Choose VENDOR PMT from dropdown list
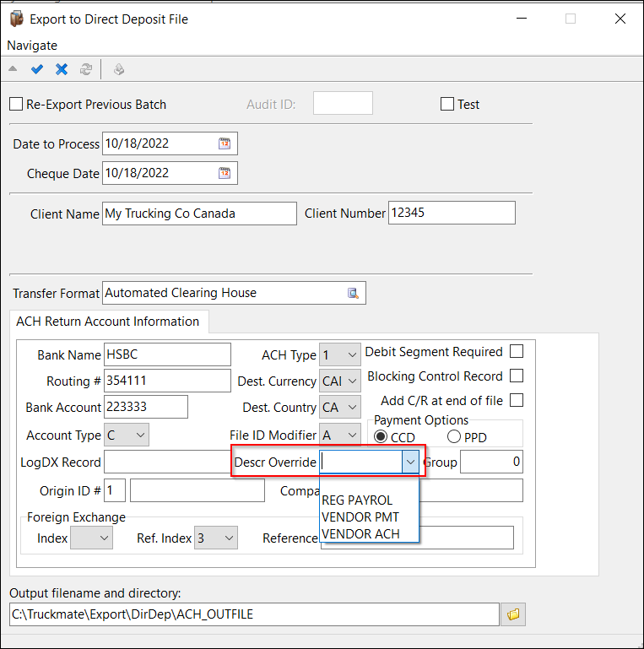The width and height of the screenshot is (644, 649). tap(360, 516)
